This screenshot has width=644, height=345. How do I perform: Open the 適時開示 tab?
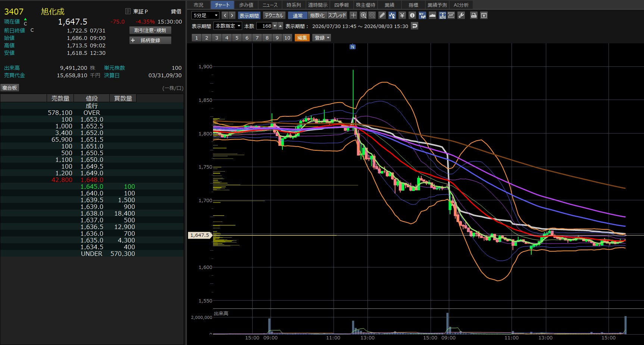tap(318, 5)
